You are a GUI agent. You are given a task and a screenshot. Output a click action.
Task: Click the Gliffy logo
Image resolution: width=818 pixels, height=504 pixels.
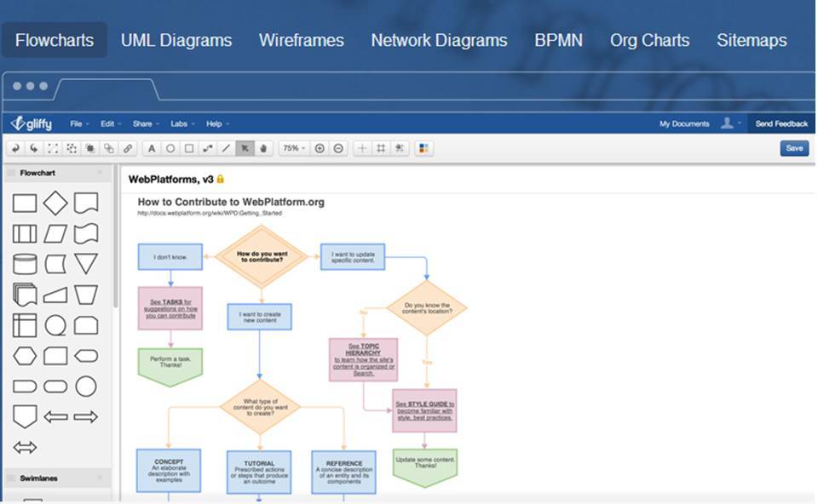point(32,123)
